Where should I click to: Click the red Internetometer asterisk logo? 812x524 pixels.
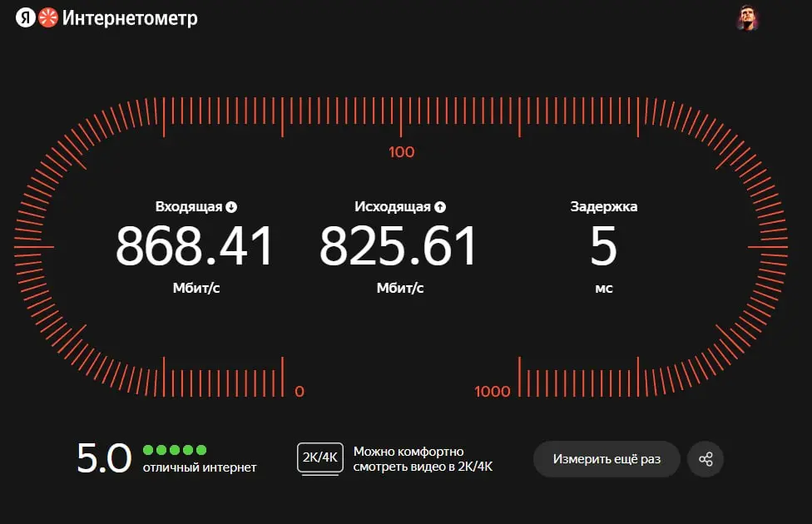[x=48, y=17]
